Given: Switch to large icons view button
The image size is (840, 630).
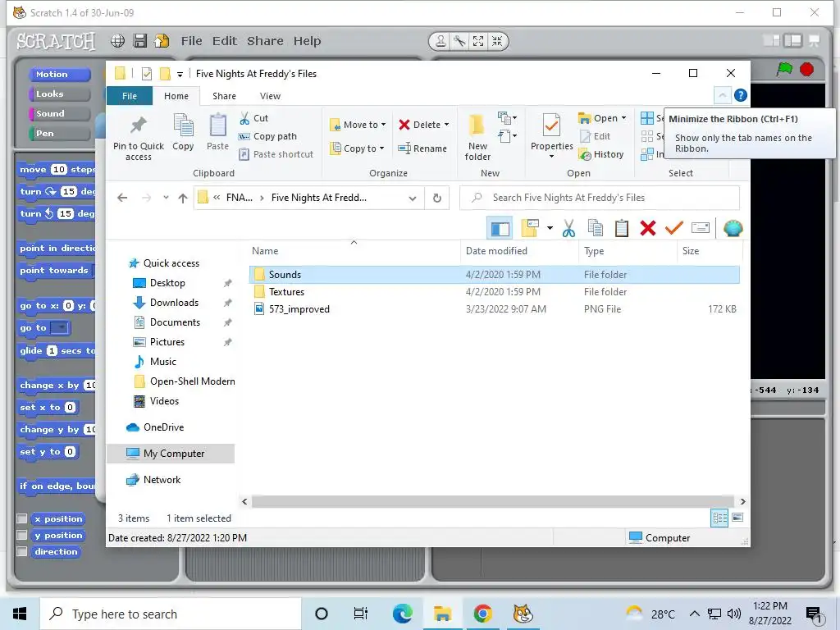Looking at the screenshot, I should click(x=737, y=518).
